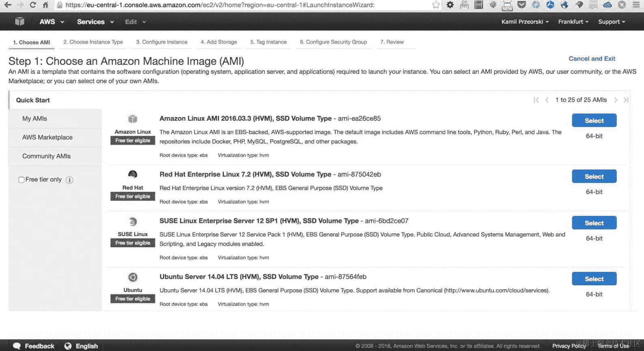Go to next page of AMIs
This screenshot has height=351, width=644.
click(x=616, y=100)
